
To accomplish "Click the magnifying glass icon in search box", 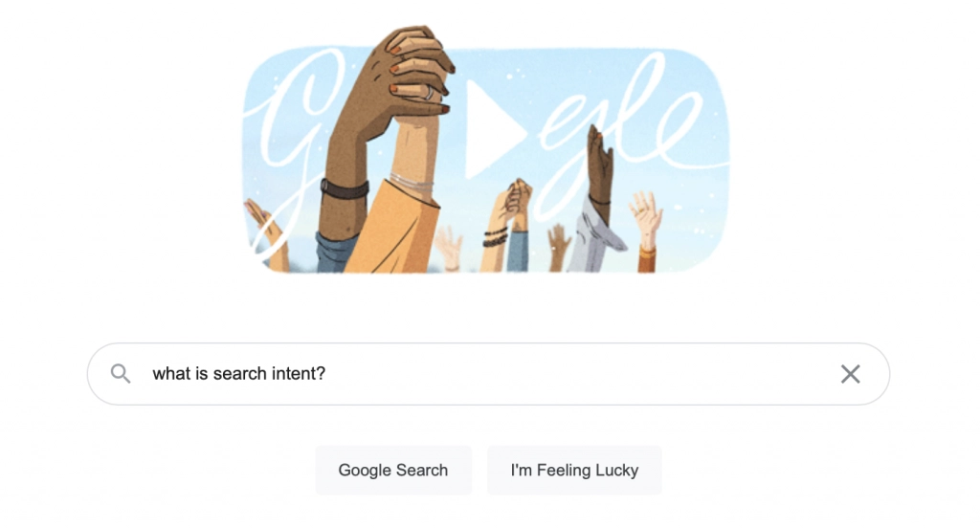I will tap(121, 374).
